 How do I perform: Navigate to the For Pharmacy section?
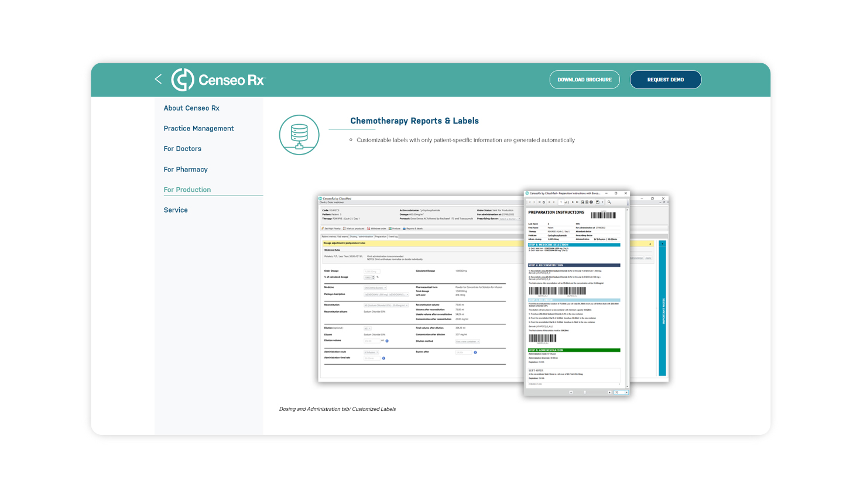coord(186,169)
